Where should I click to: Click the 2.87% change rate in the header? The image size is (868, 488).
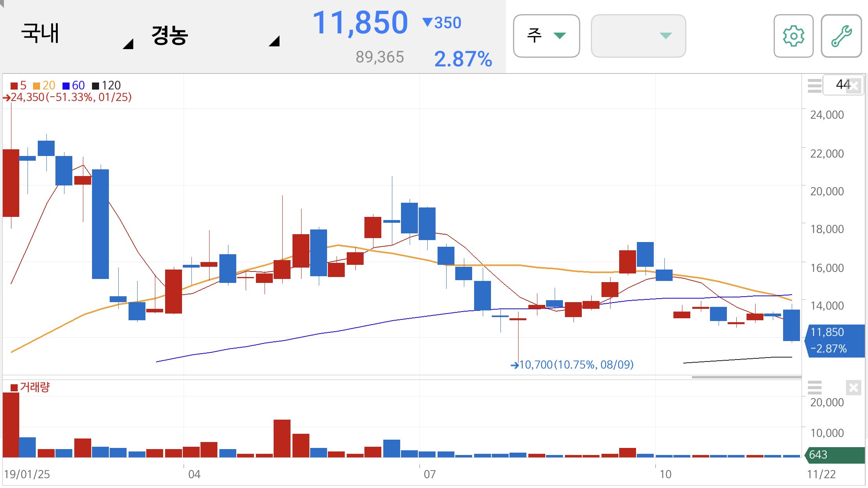tap(463, 59)
